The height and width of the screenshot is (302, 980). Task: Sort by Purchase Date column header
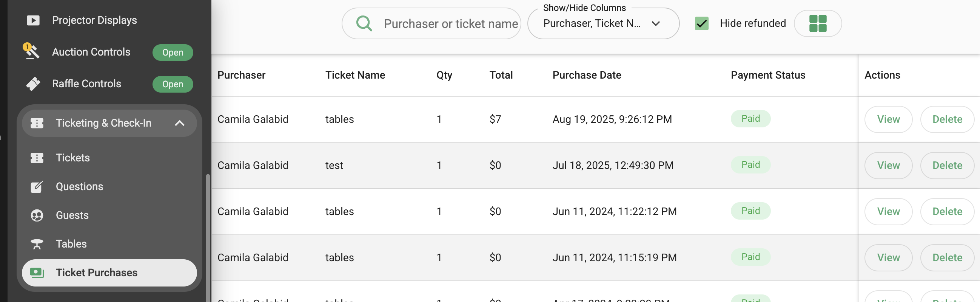586,75
